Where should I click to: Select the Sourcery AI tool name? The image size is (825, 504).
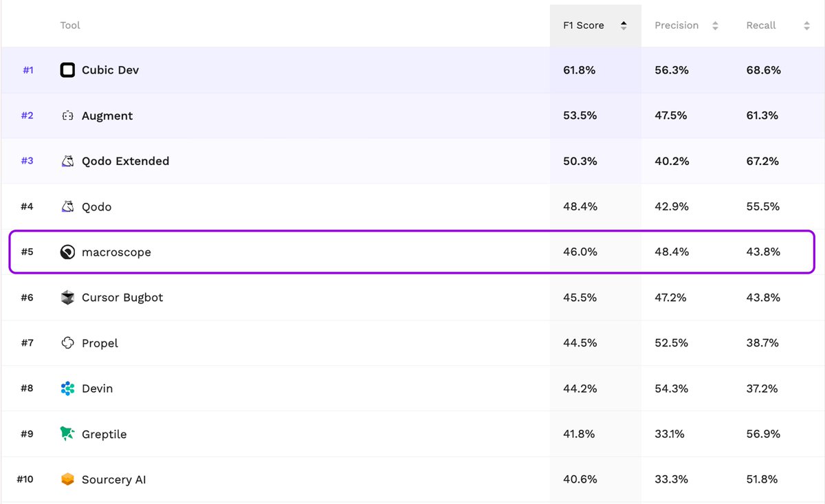point(114,479)
